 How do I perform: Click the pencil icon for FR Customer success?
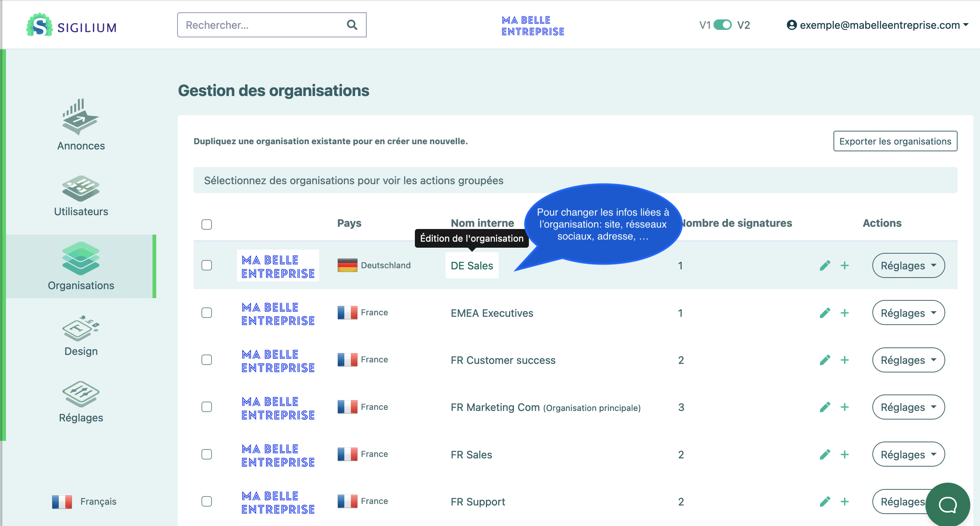tap(825, 360)
